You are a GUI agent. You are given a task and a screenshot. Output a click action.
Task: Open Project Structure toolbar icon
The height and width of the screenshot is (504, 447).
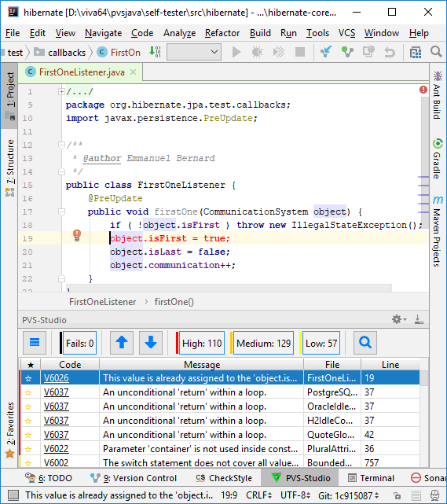[x=416, y=52]
